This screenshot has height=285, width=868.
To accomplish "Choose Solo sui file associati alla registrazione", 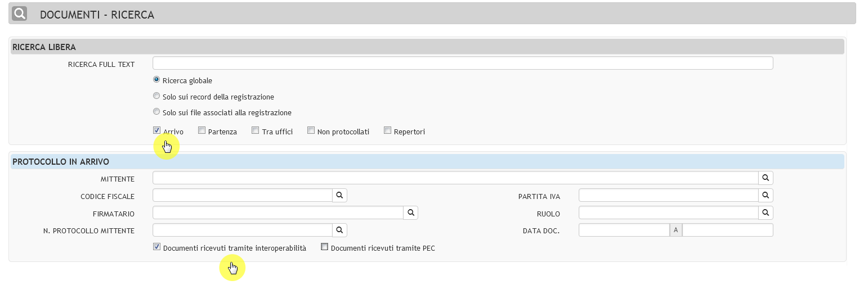I will point(156,111).
